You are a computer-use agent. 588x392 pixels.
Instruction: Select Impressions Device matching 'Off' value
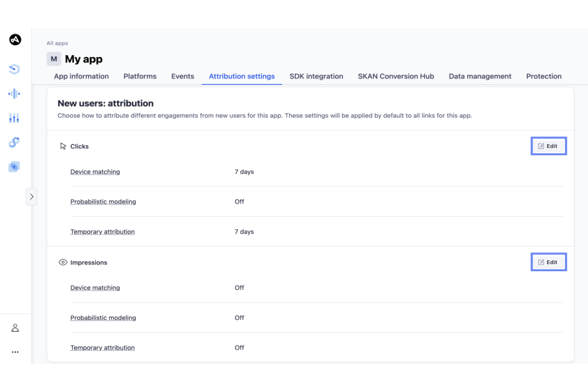pos(239,288)
